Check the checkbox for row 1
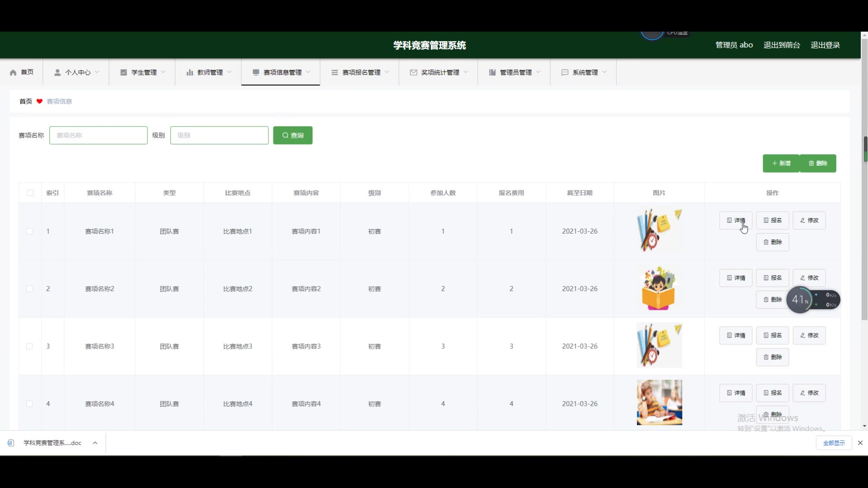 (x=29, y=231)
